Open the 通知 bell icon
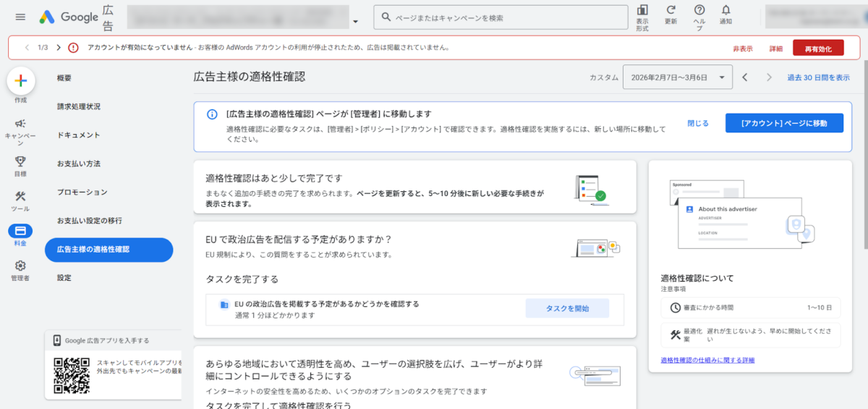 pyautogui.click(x=726, y=10)
